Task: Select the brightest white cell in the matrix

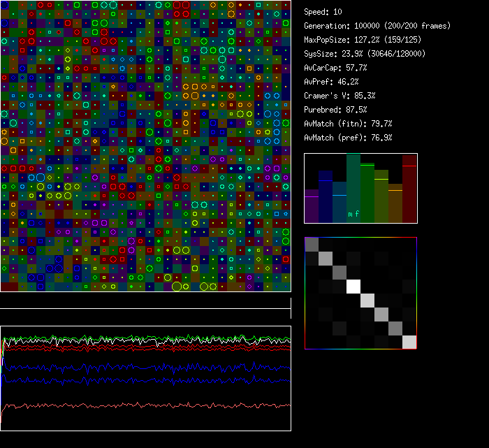Action: point(353,287)
